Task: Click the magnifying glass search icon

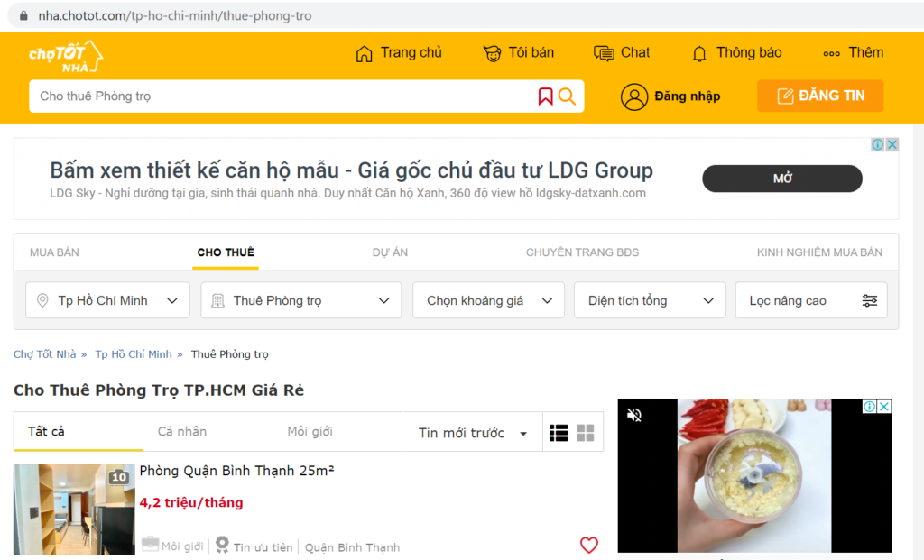Action: [567, 96]
